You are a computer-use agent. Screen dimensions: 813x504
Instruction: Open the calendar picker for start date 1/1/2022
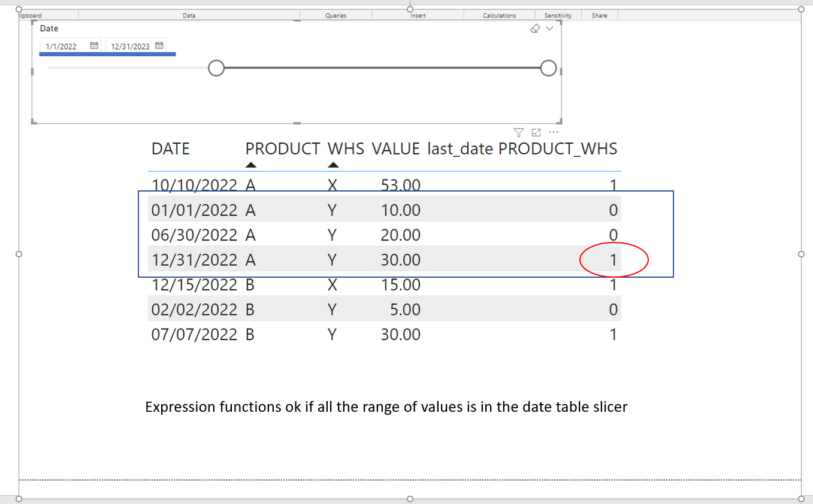(94, 45)
